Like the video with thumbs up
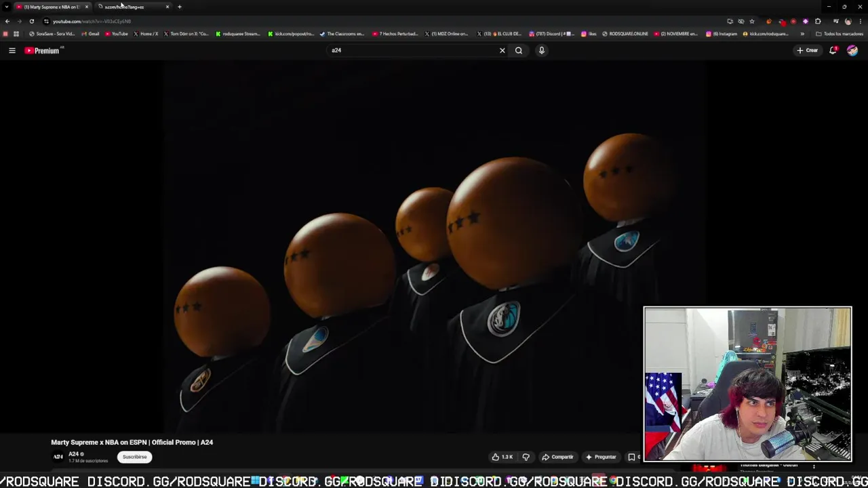 pos(502,457)
